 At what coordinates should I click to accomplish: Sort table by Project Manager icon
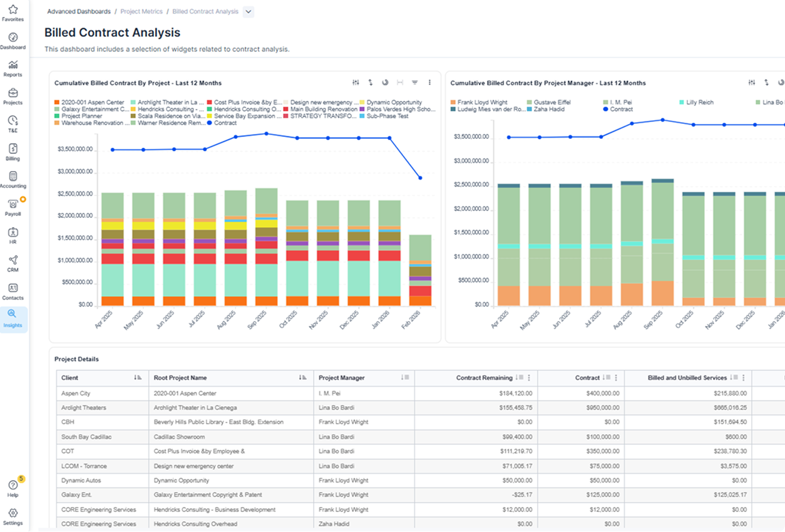click(x=405, y=377)
